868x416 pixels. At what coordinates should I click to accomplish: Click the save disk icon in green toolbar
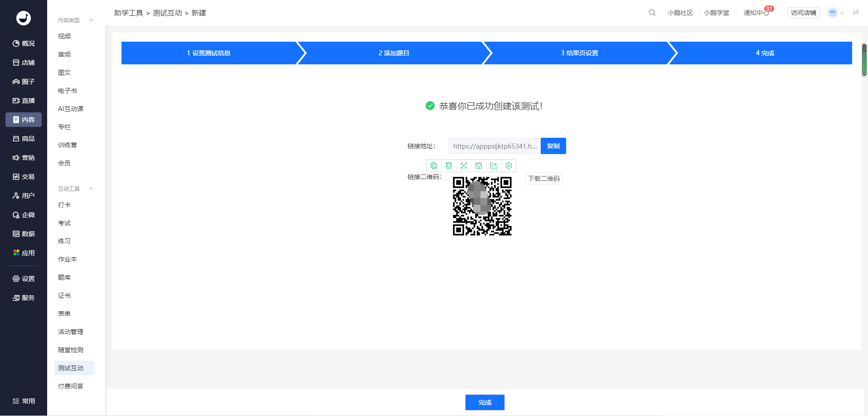click(x=479, y=166)
